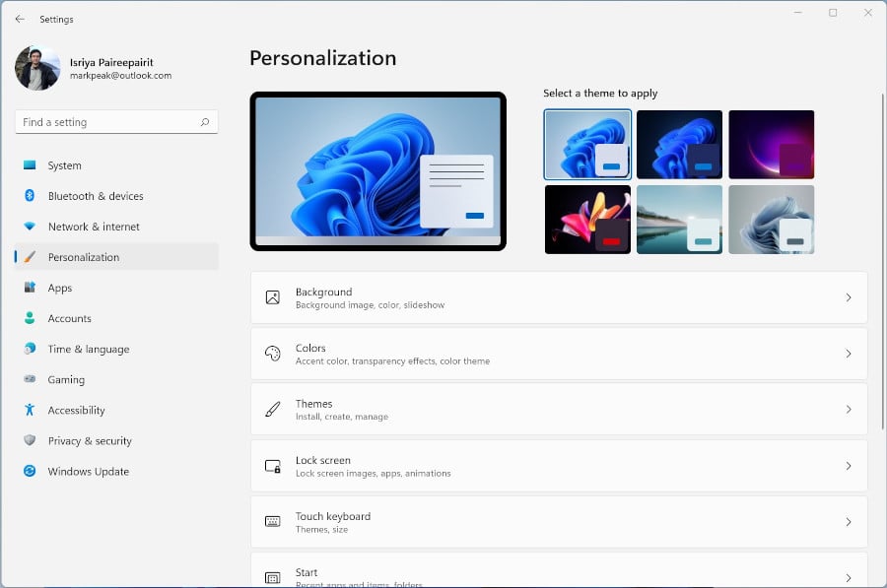The width and height of the screenshot is (887, 588).
Task: Click the Start row icon
Action: point(273,578)
